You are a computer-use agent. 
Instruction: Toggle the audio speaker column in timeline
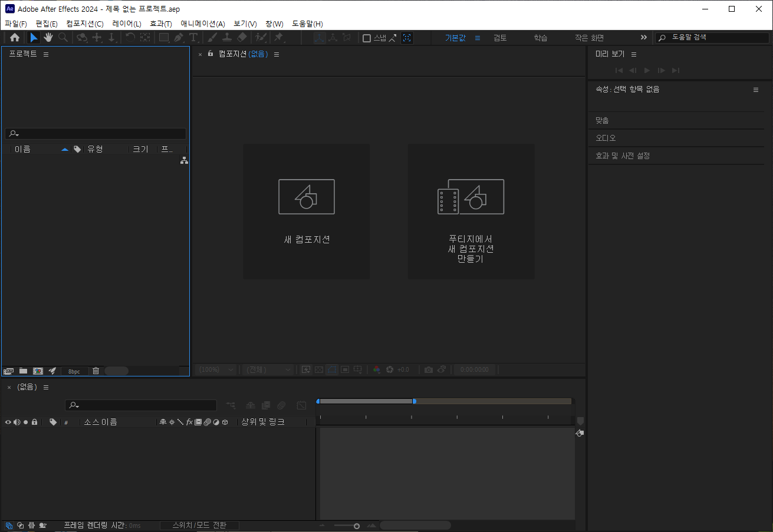pos(17,422)
